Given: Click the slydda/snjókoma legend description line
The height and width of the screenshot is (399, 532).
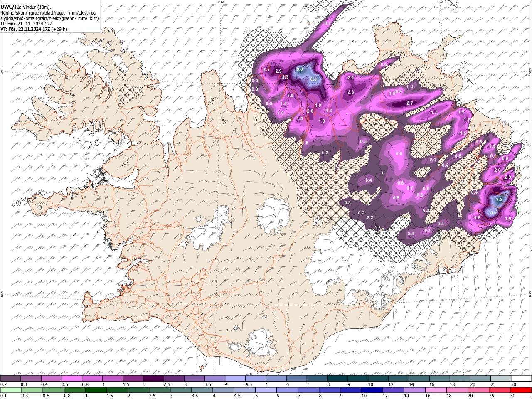Looking at the screenshot, I should tap(49, 18).
